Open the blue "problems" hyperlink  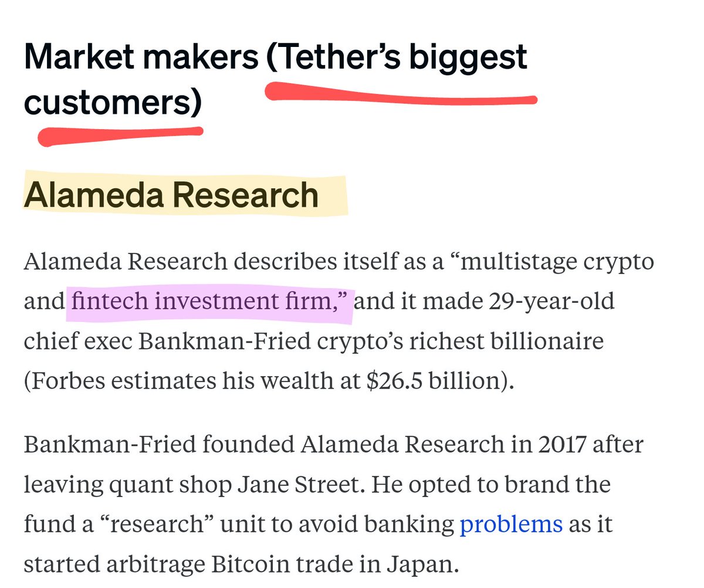click(x=510, y=523)
